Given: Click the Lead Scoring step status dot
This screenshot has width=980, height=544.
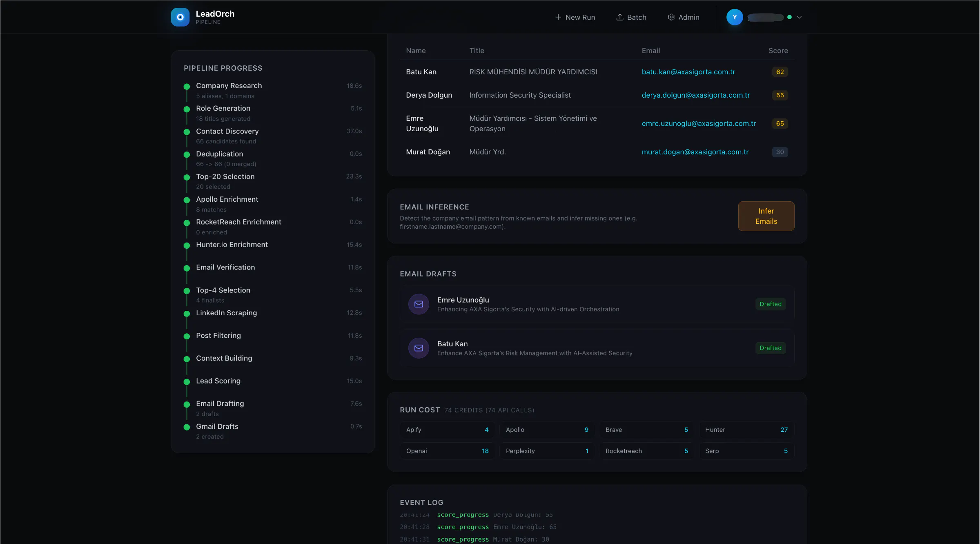Looking at the screenshot, I should pyautogui.click(x=187, y=381).
